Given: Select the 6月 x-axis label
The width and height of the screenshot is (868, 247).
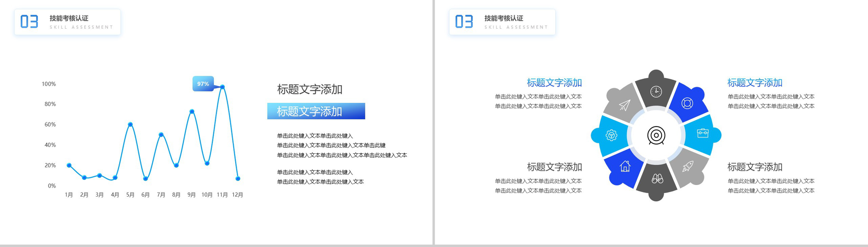Looking at the screenshot, I should tap(145, 195).
